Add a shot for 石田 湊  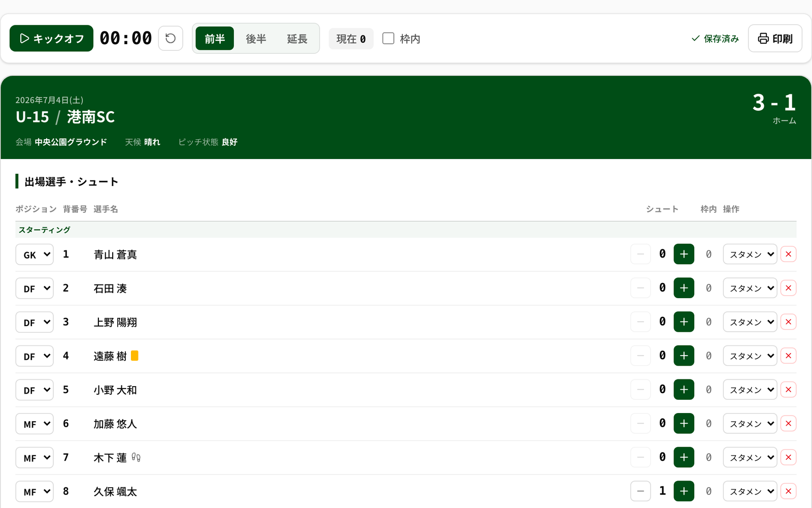pos(684,288)
